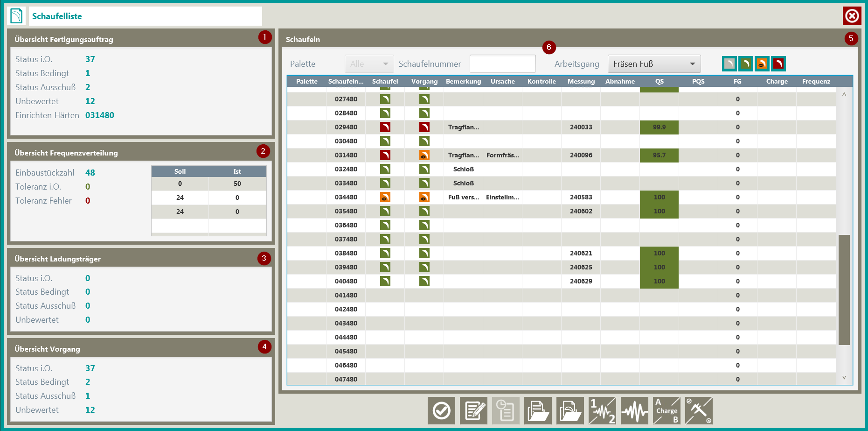Viewport: 868px width, 431px height.
Task: Click the Schaufelnummer text input field
Action: (502, 64)
